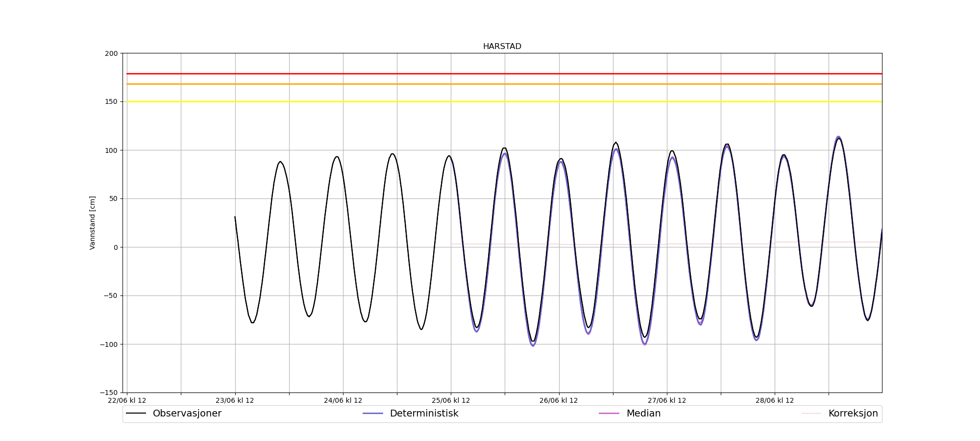Click the 23/06 kl 12 axis label

pos(235,401)
